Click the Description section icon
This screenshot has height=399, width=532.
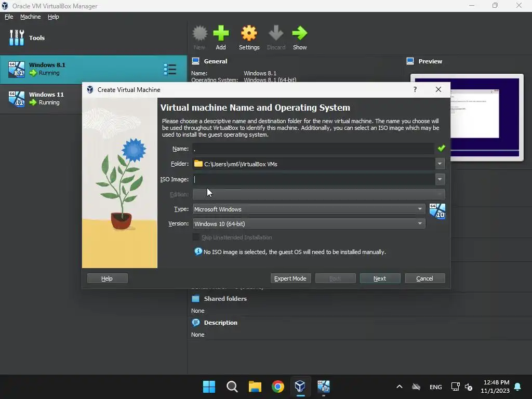click(x=196, y=322)
